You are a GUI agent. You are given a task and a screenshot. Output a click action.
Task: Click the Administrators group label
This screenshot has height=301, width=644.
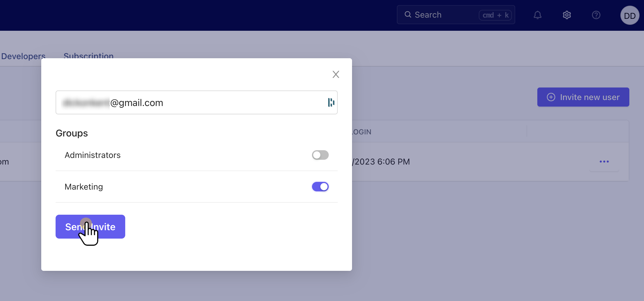click(93, 155)
